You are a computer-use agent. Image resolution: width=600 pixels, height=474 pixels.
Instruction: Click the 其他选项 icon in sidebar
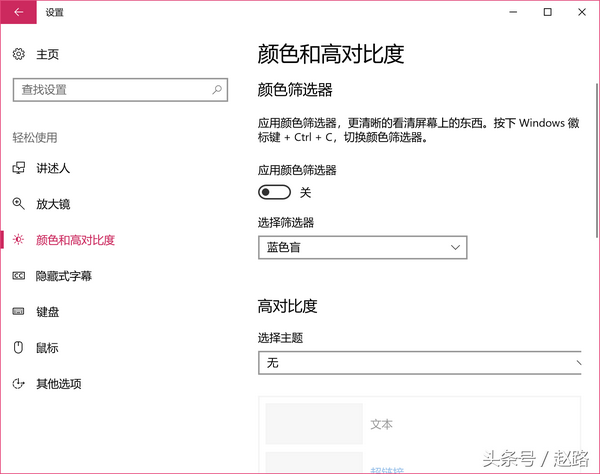click(x=18, y=383)
